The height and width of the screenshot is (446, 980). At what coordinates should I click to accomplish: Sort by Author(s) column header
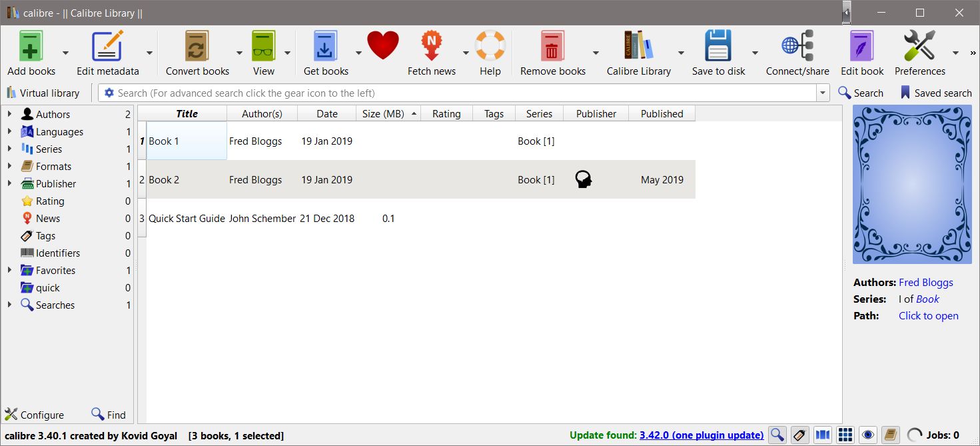(x=262, y=113)
